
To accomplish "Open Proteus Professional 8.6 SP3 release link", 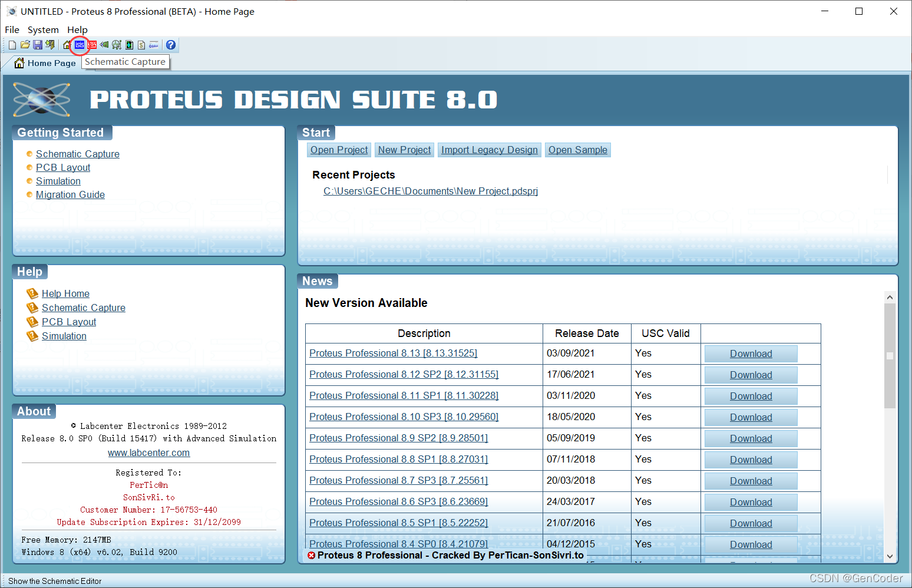I will coord(399,501).
